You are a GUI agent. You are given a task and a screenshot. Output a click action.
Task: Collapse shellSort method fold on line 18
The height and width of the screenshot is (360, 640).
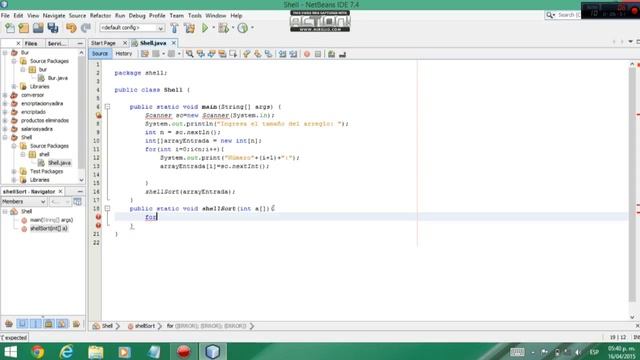107,209
